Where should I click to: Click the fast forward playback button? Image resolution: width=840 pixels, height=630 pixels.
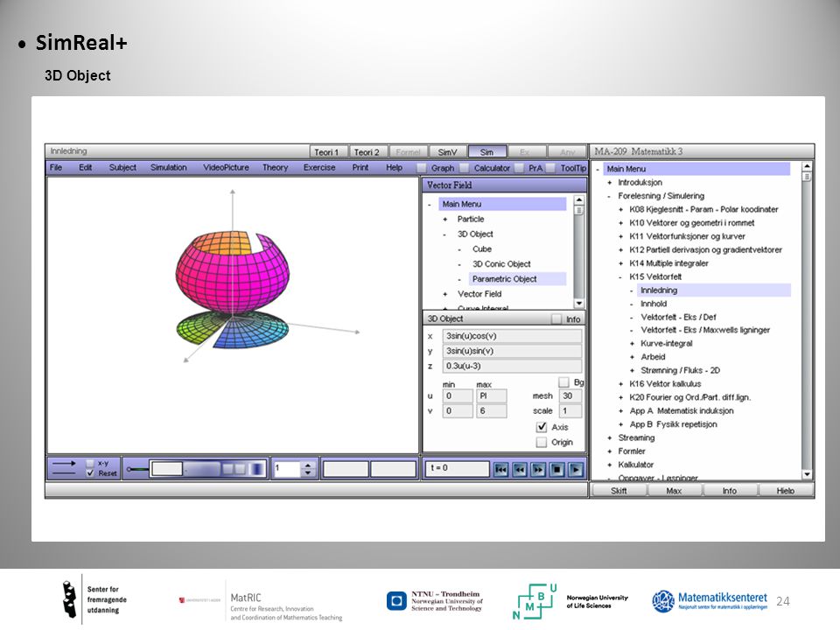538,469
